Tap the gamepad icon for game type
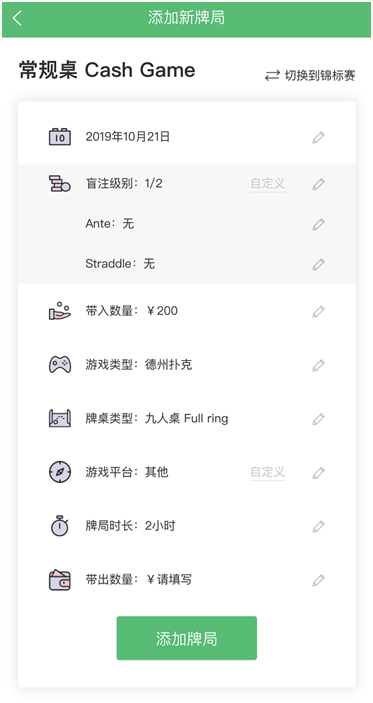This screenshot has height=703, width=373. tap(60, 365)
